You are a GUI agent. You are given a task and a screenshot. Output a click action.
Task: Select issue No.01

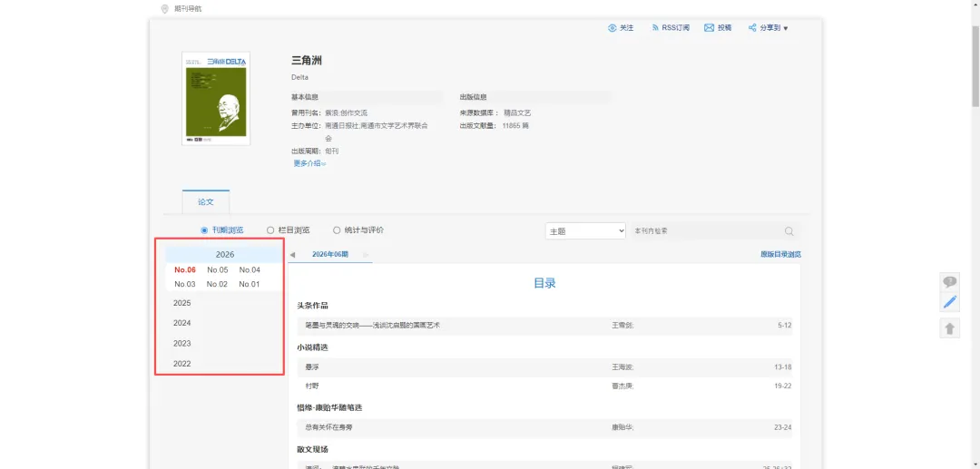(x=250, y=284)
